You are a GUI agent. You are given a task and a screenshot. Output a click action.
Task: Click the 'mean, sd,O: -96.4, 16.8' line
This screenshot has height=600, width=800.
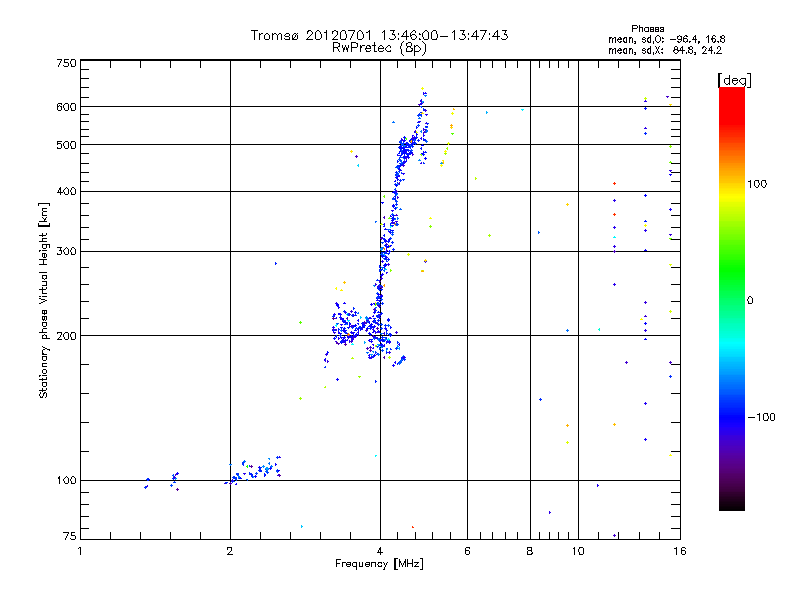(666, 40)
